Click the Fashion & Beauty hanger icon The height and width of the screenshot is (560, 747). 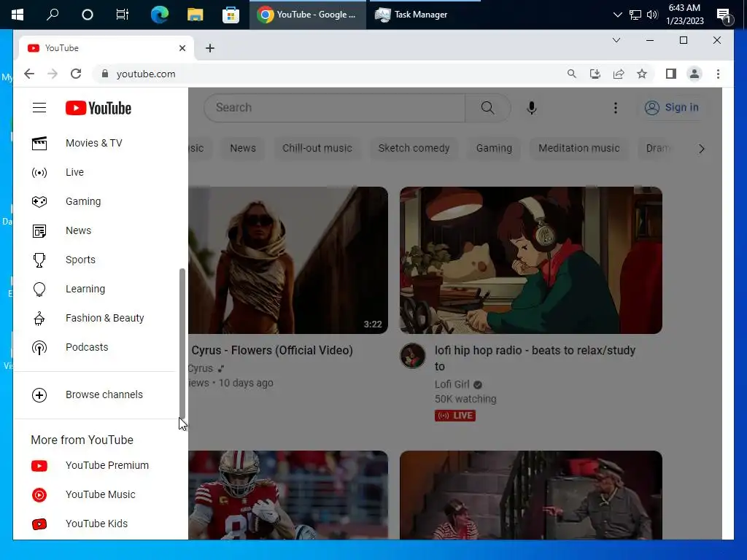click(39, 318)
